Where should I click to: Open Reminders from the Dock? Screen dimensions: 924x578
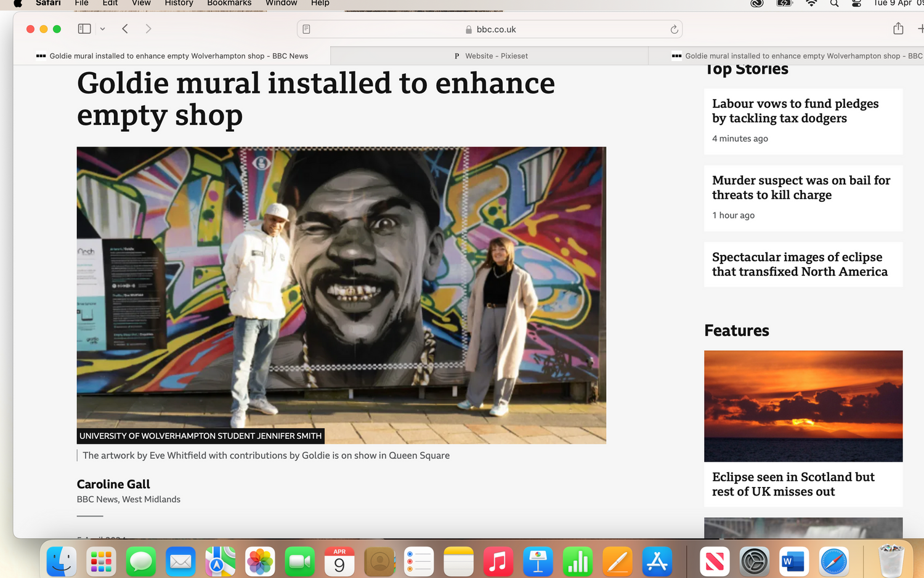point(419,561)
